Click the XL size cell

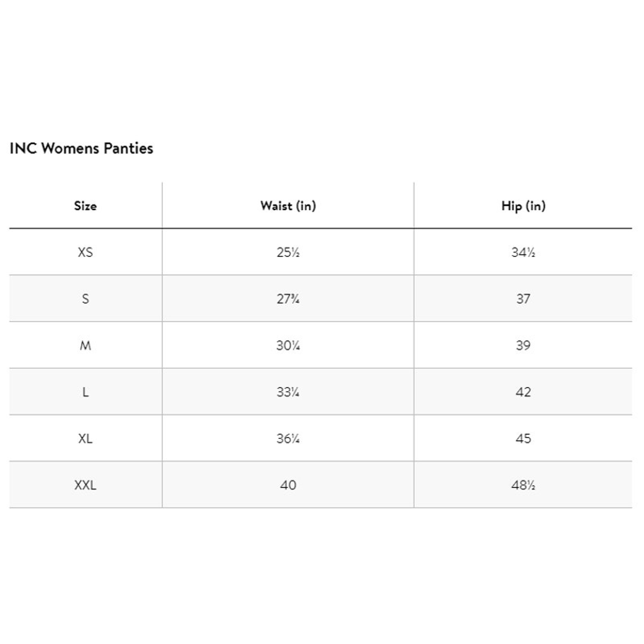(x=85, y=438)
